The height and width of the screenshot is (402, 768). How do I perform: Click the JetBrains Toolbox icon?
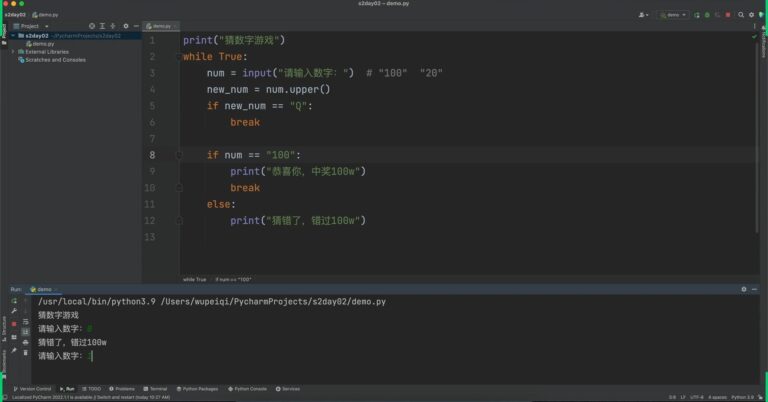point(761,15)
